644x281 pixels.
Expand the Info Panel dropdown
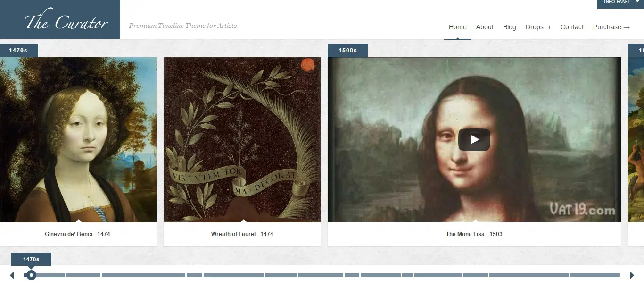(620, 3)
